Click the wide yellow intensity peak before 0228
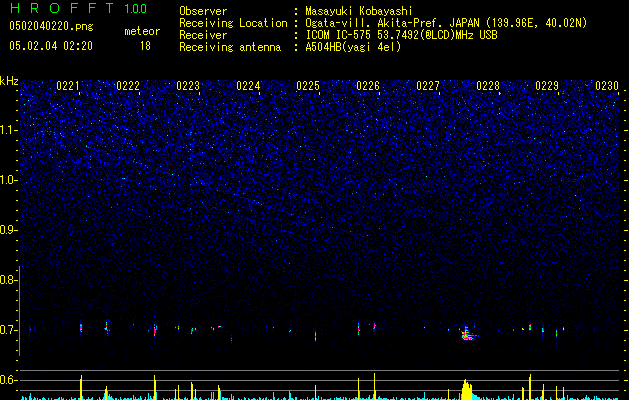Image resolution: width=629 pixels, height=400 pixels. pos(467,390)
